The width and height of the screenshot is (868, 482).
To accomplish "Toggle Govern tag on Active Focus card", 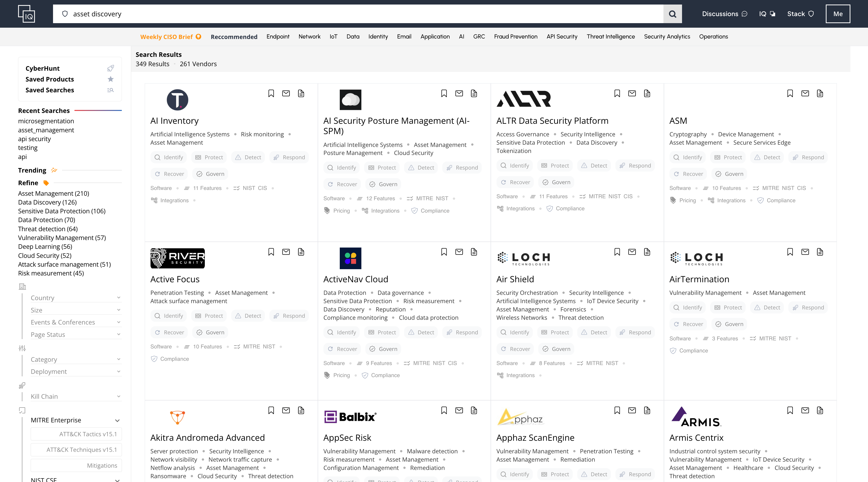I will pyautogui.click(x=210, y=332).
